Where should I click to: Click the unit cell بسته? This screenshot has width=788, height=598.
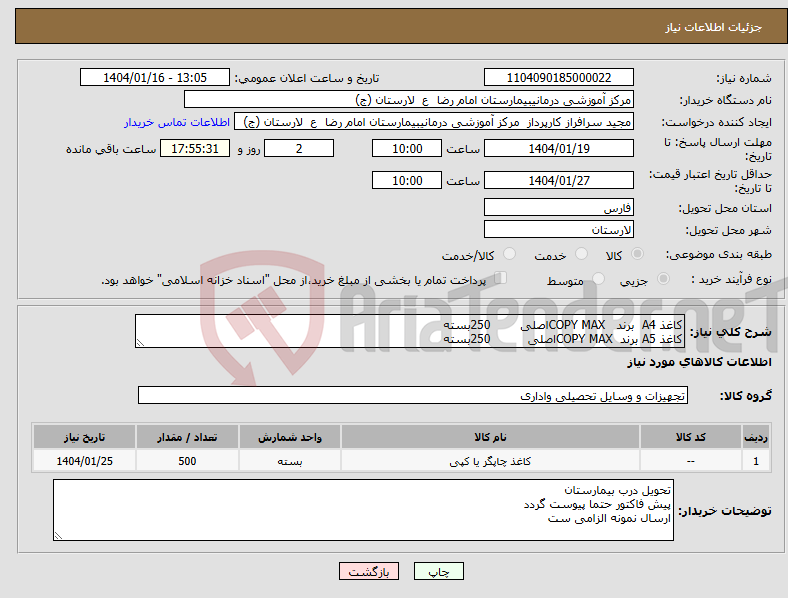[x=290, y=461]
